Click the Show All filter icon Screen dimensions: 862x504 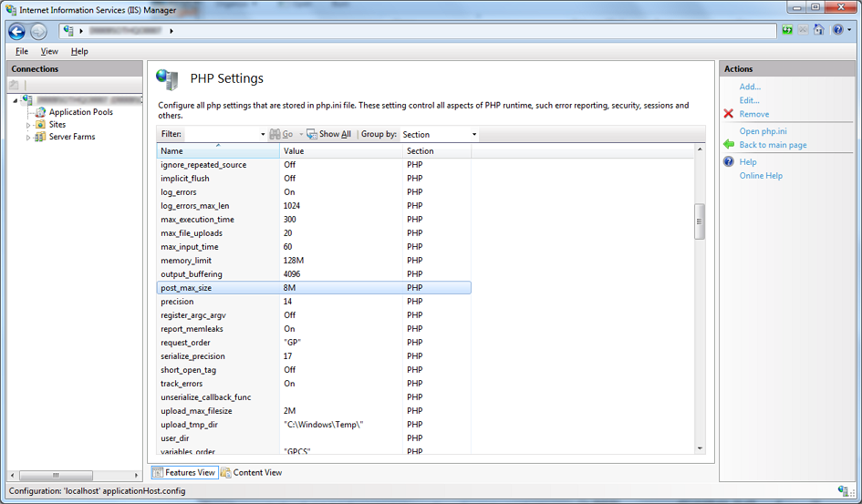312,134
